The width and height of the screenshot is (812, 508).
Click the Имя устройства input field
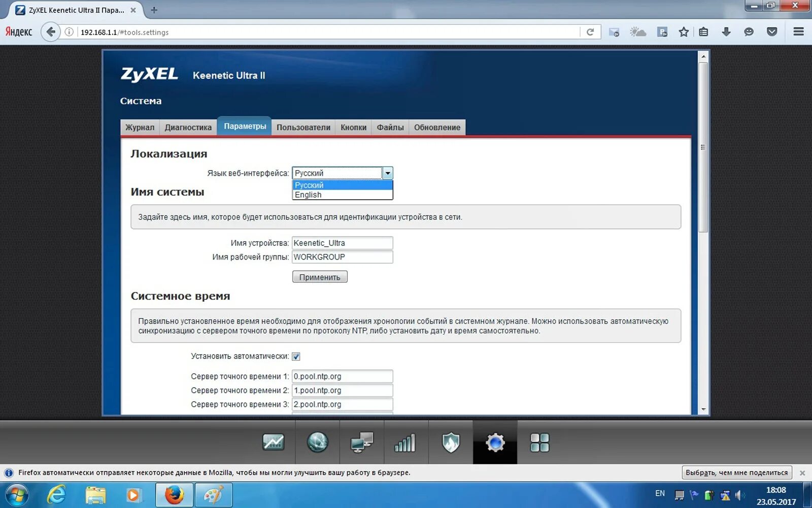pyautogui.click(x=343, y=243)
